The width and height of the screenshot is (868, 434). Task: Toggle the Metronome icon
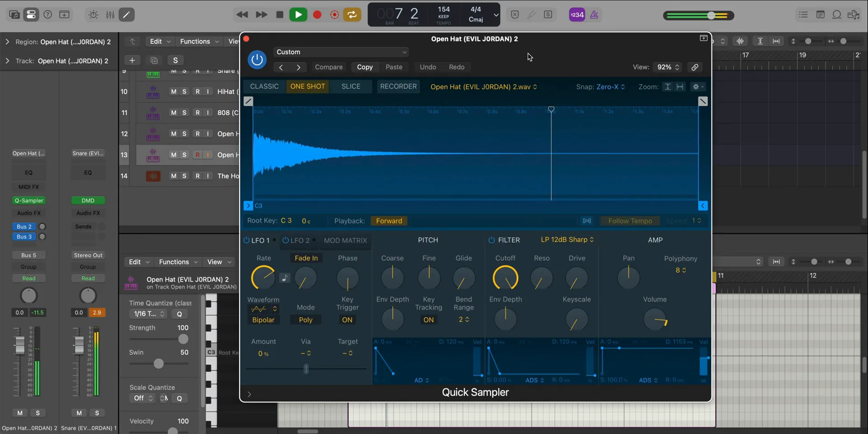pyautogui.click(x=594, y=14)
